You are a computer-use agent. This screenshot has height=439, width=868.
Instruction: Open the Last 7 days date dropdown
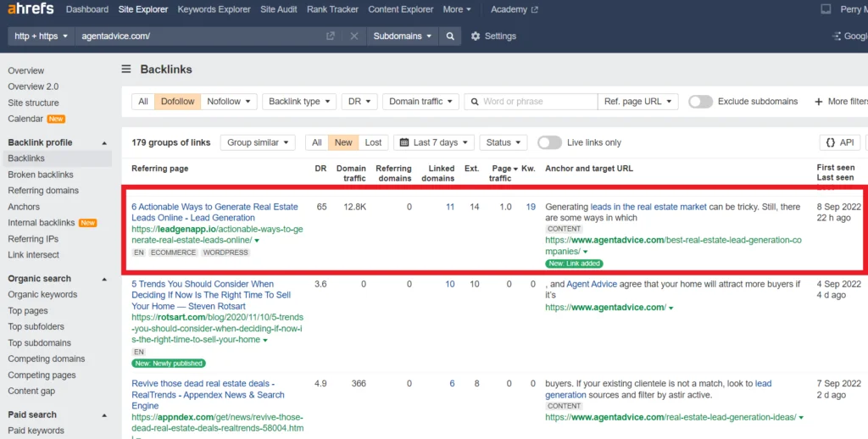pyautogui.click(x=434, y=142)
